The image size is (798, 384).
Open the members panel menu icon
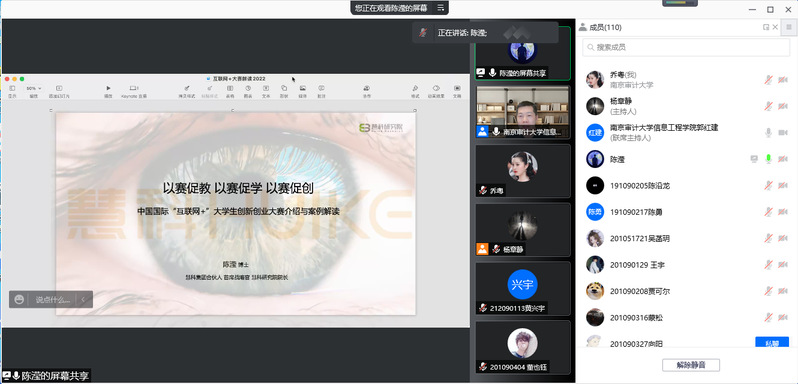pyautogui.click(x=789, y=27)
